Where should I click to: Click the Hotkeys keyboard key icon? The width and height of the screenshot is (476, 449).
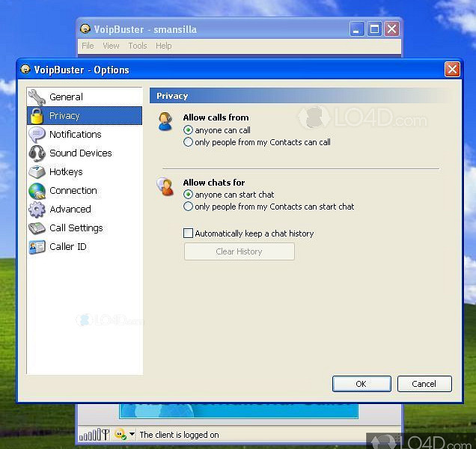tap(37, 172)
